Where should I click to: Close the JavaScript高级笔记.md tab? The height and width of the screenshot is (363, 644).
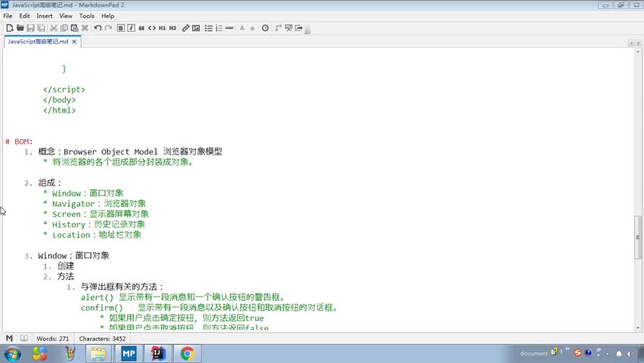coord(74,42)
